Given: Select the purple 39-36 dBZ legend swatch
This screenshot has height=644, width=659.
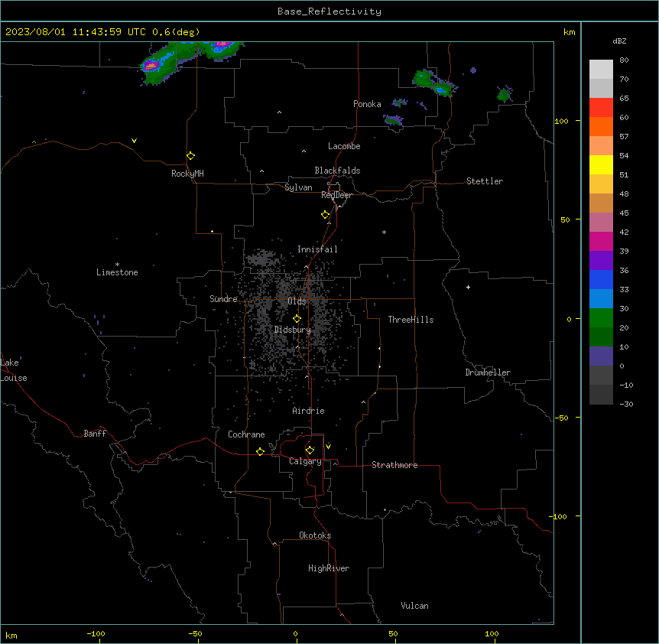Looking at the screenshot, I should [601, 260].
